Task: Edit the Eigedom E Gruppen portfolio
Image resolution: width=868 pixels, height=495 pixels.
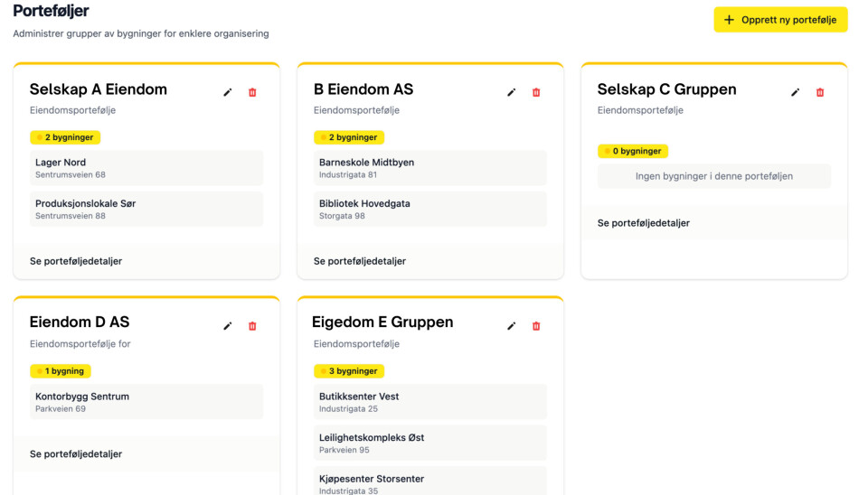Action: tap(512, 326)
